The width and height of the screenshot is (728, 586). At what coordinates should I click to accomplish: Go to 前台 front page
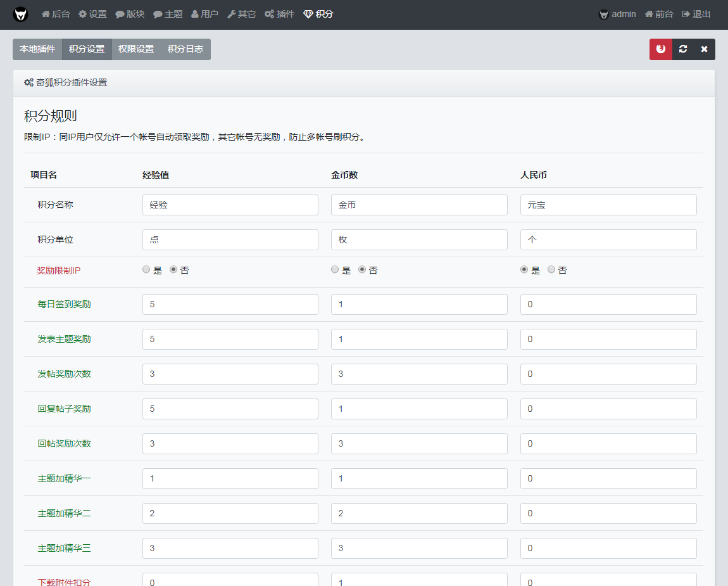[x=659, y=15]
